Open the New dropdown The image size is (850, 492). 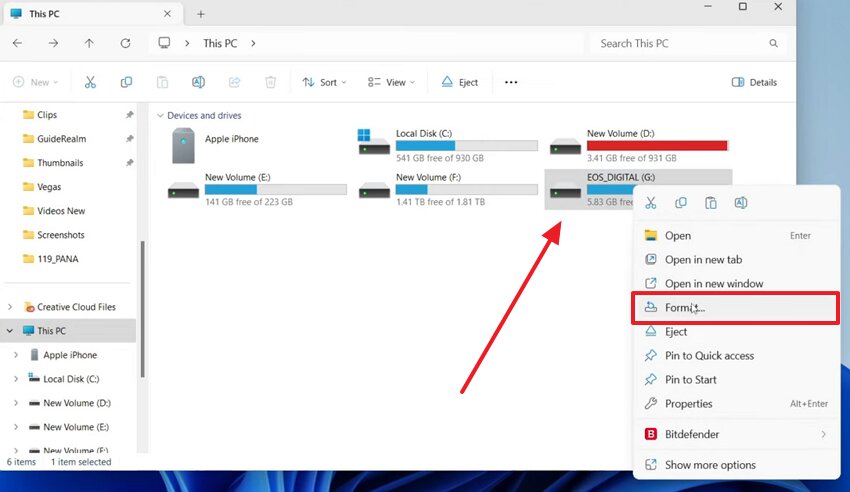35,82
